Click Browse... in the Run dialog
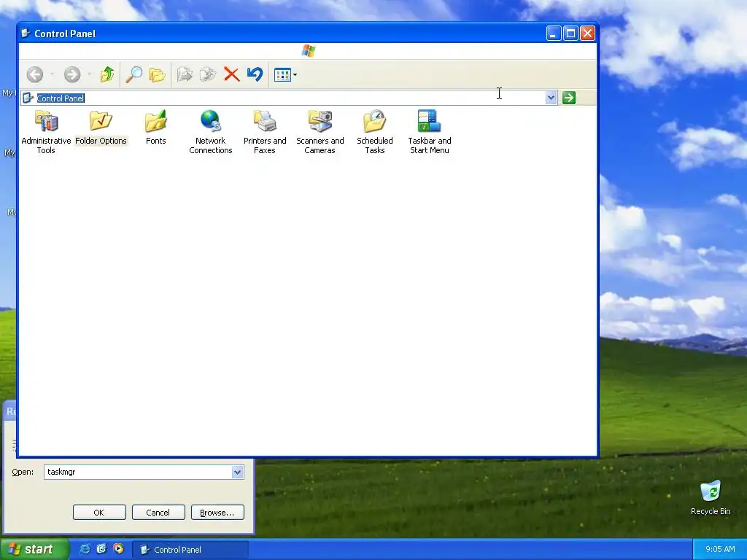Viewport: 747px width, 560px height. pos(217,513)
